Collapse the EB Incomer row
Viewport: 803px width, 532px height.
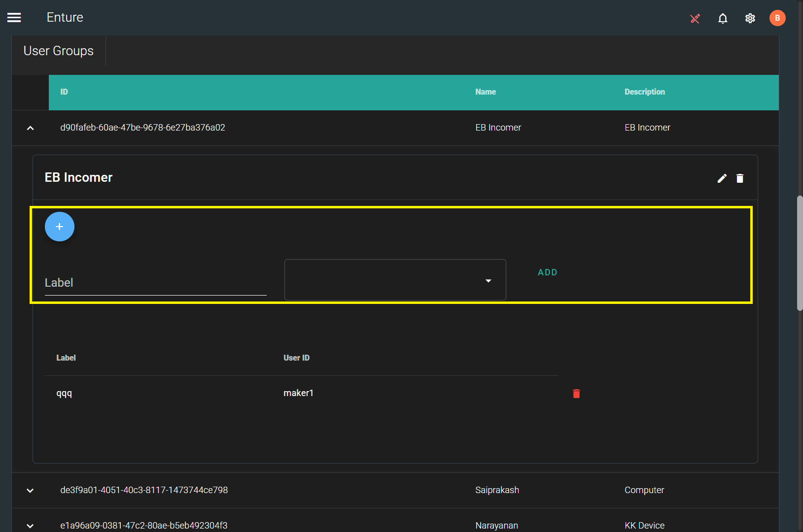pyautogui.click(x=30, y=128)
